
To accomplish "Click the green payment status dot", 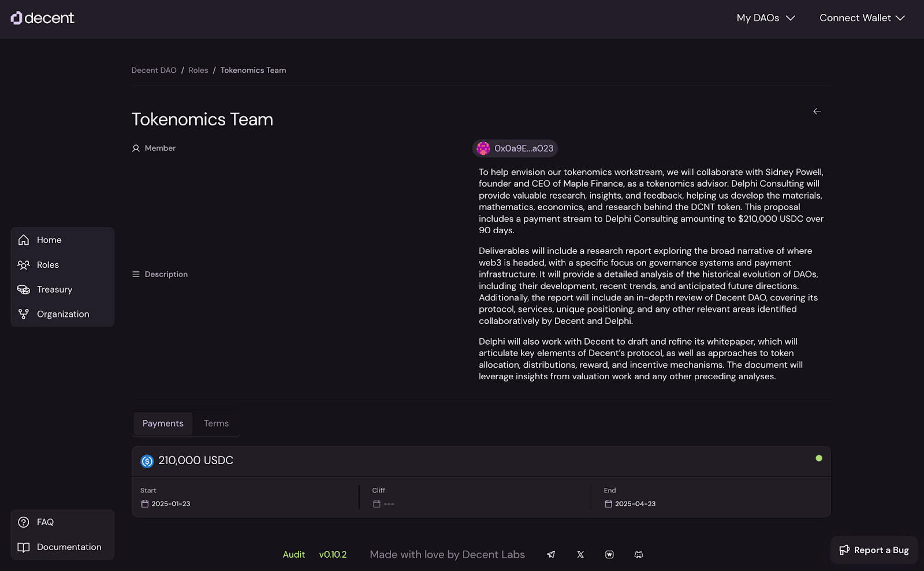I will 818,458.
